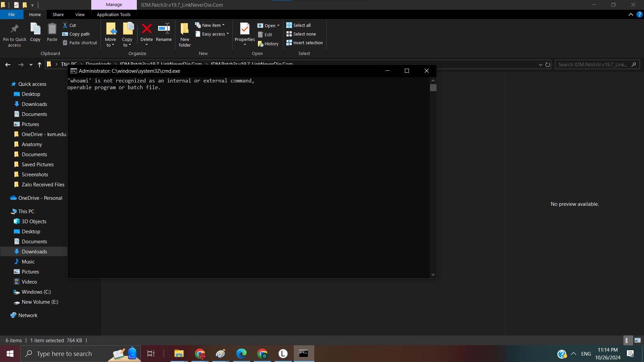Open the Easy access dropdown
This screenshot has height=362, width=644.
[x=228, y=34]
